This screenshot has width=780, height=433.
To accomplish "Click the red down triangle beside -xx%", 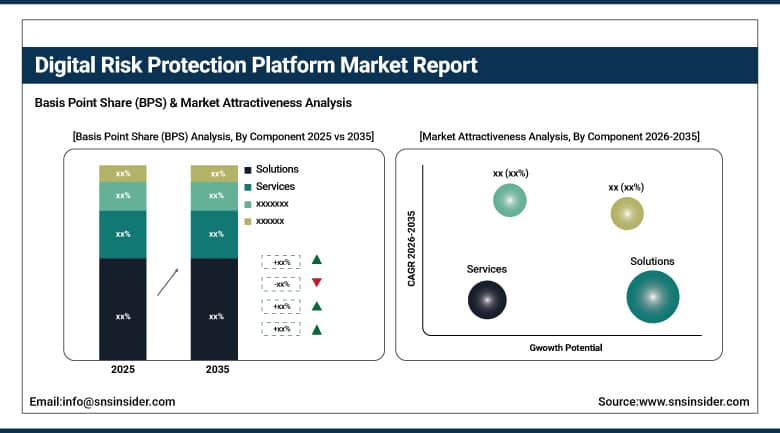I will tap(316, 283).
